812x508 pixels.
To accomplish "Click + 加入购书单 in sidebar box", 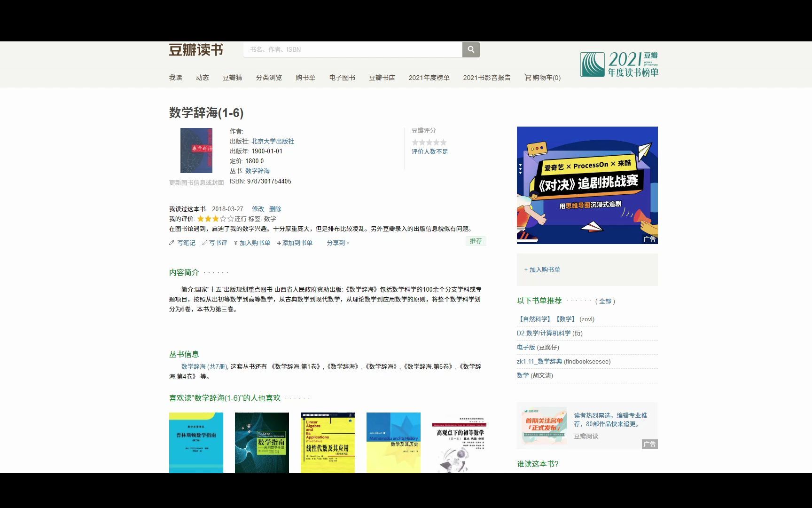I will pyautogui.click(x=542, y=270).
